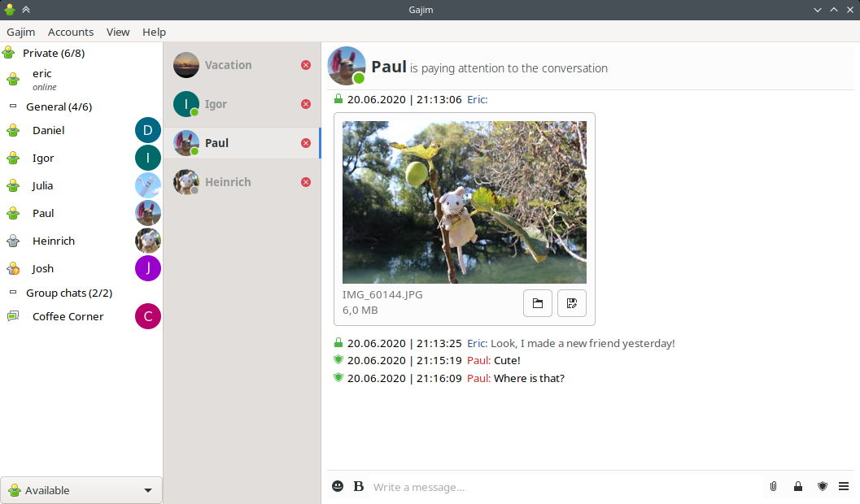The image size is (860, 504).
Task: Click the 'Where is that?' message
Action: pos(529,378)
